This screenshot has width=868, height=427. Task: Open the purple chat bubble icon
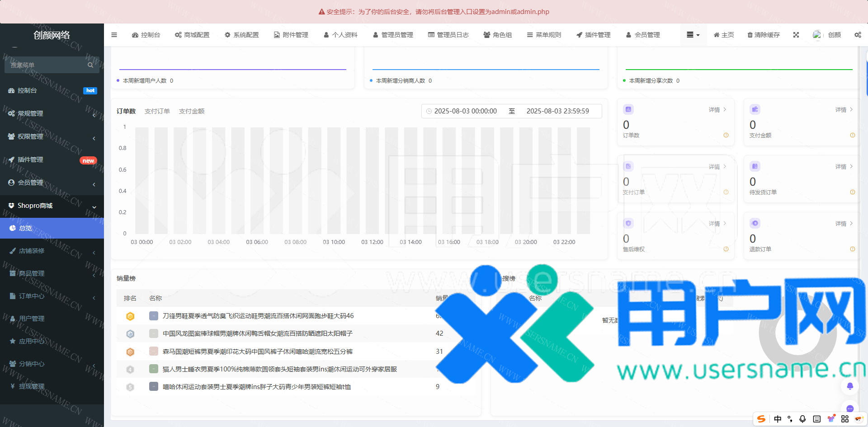click(x=850, y=408)
